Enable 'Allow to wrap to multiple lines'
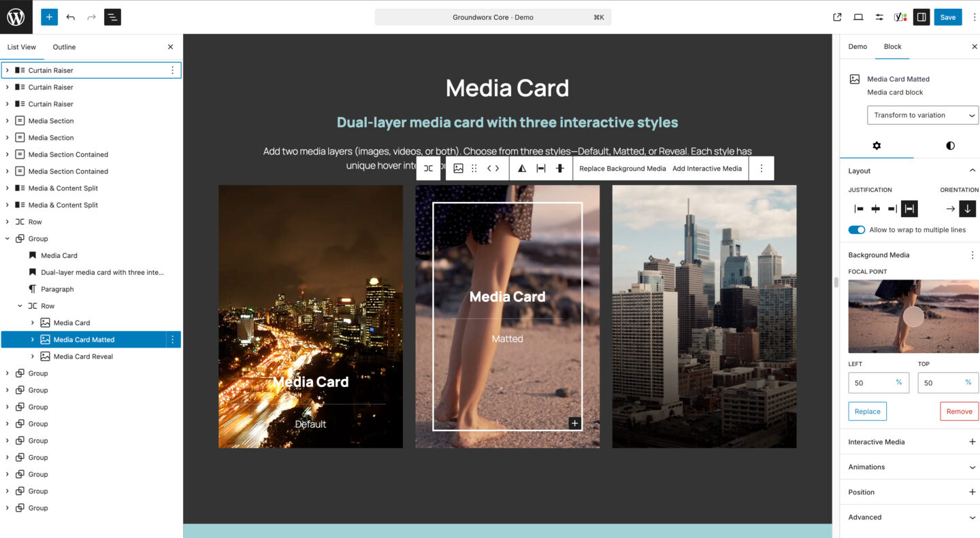980x538 pixels. coord(856,230)
